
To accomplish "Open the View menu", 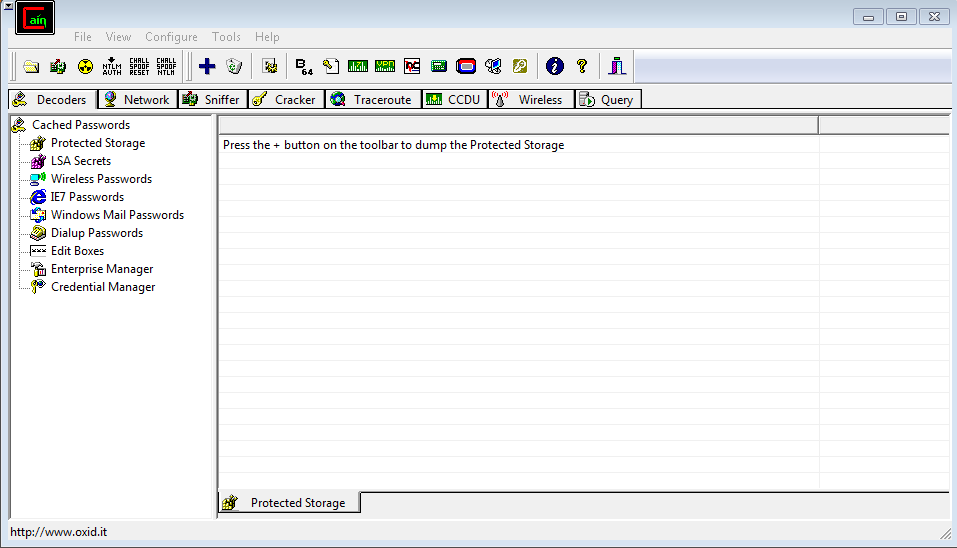I will pos(118,37).
